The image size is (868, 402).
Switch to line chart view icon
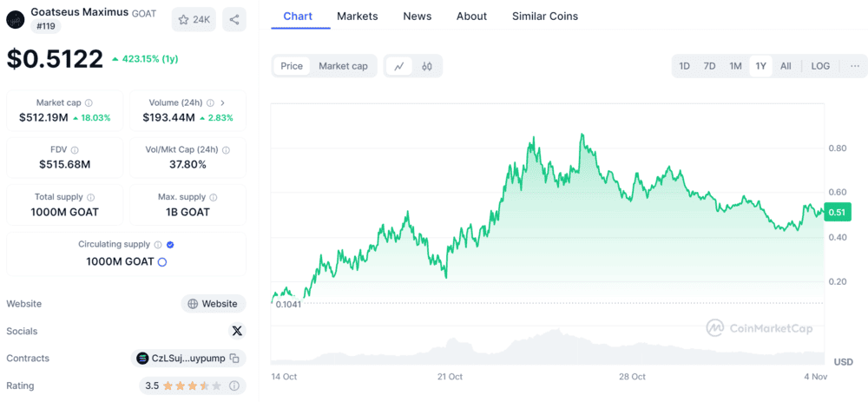399,66
